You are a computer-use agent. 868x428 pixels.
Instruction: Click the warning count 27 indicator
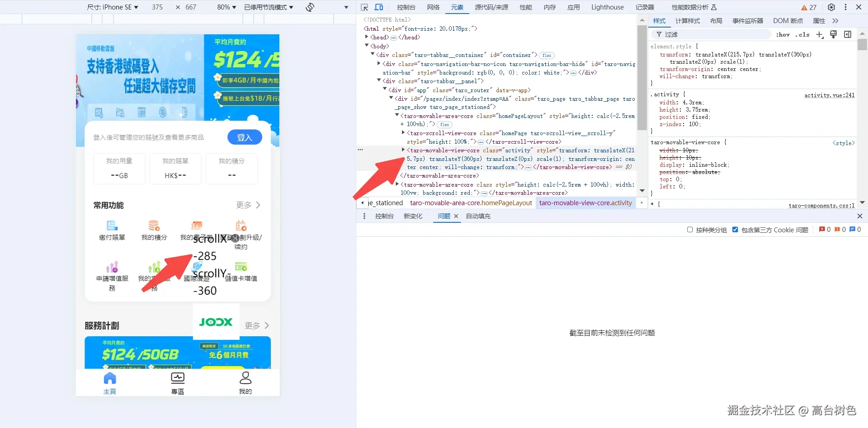click(x=808, y=7)
